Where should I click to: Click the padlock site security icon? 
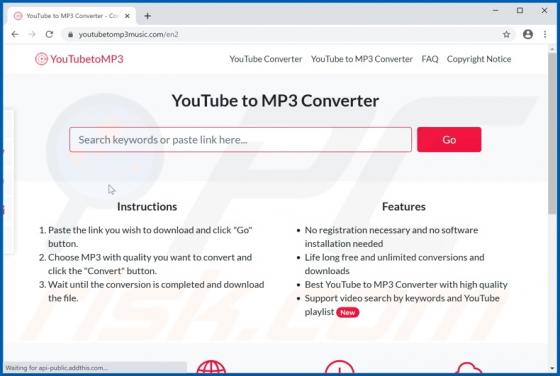point(71,35)
